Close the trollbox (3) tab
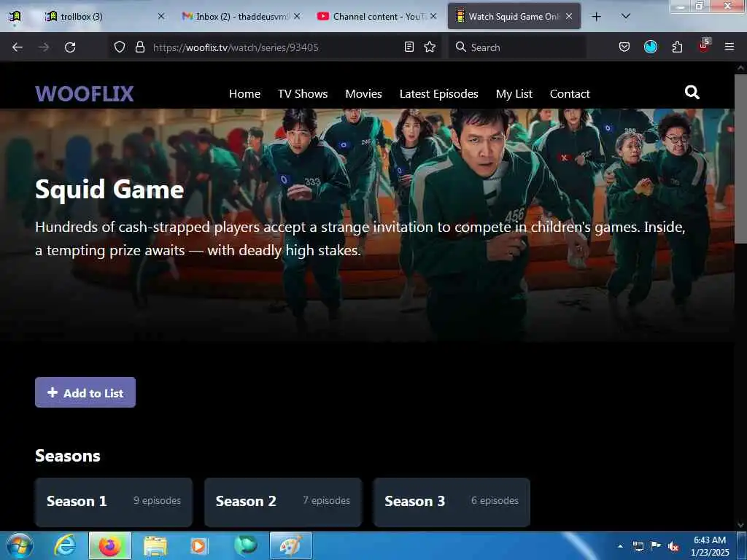 (161, 16)
